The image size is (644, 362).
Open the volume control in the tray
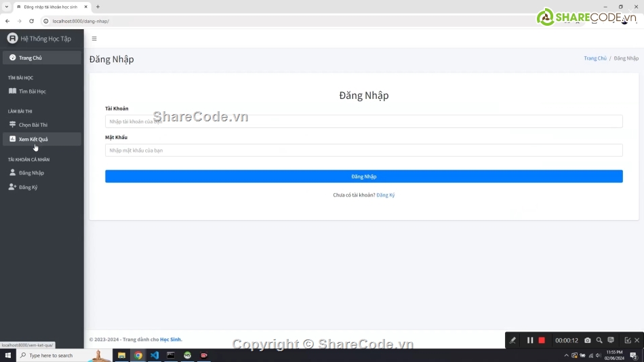pos(599,355)
